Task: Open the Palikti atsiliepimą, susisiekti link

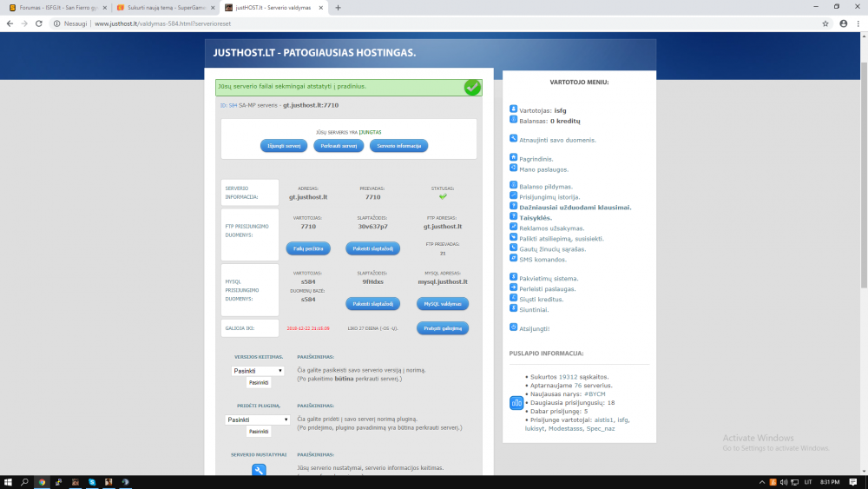Action: coord(562,239)
